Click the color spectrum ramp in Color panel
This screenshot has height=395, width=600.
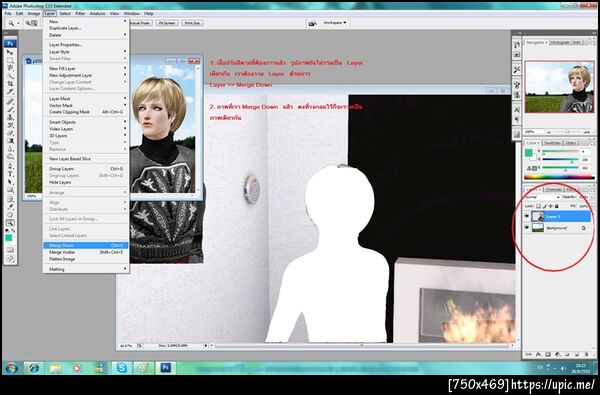(x=559, y=177)
